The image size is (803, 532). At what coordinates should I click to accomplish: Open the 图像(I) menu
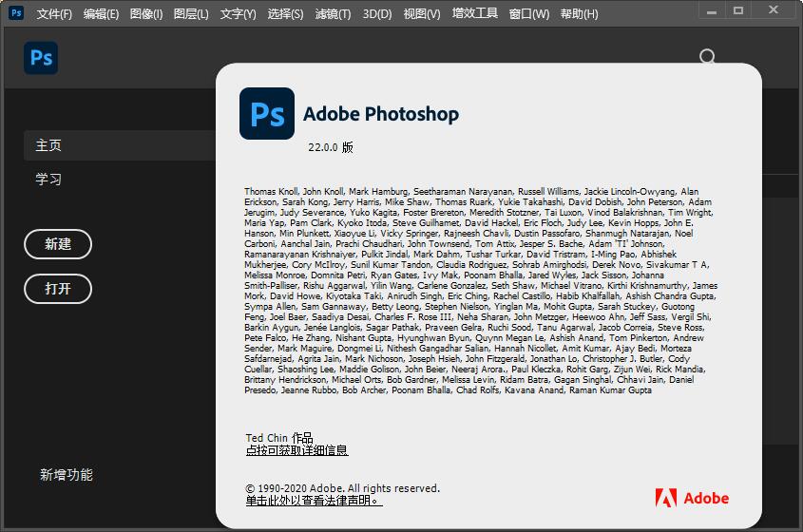coord(146,14)
